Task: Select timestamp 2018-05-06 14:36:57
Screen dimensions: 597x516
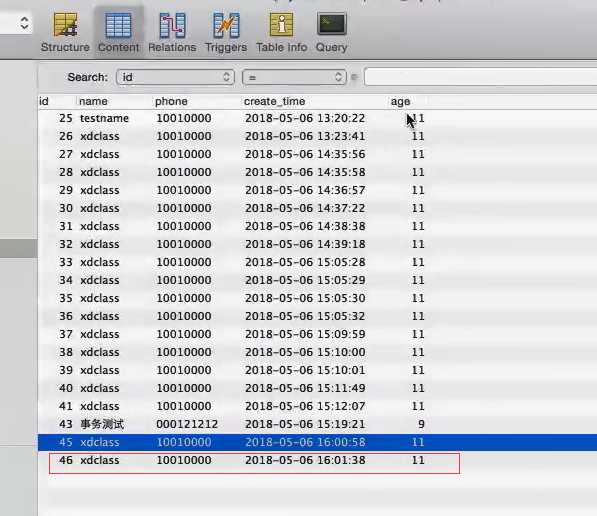Action: click(x=305, y=190)
